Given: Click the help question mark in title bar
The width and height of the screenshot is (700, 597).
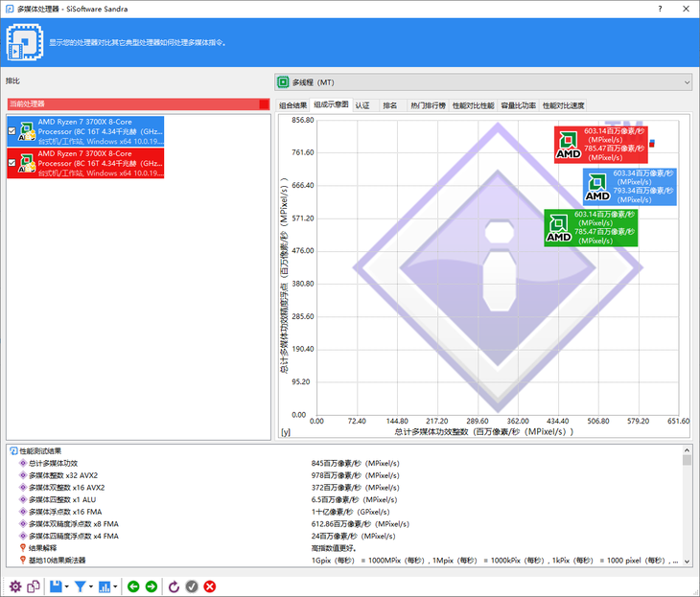Looking at the screenshot, I should pyautogui.click(x=660, y=9).
